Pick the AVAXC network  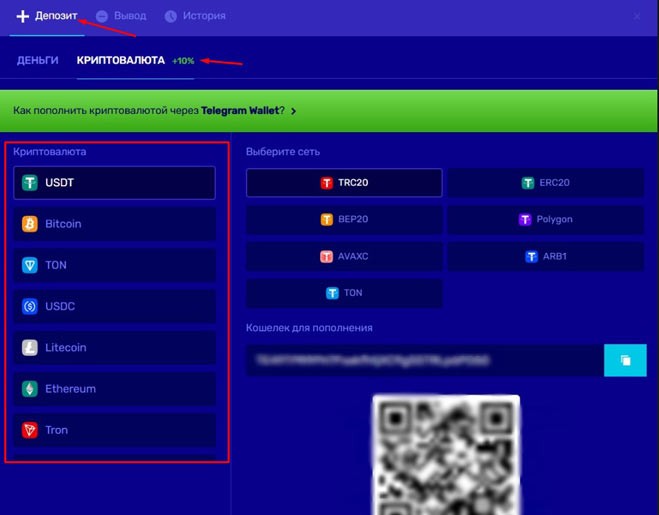[x=344, y=257]
